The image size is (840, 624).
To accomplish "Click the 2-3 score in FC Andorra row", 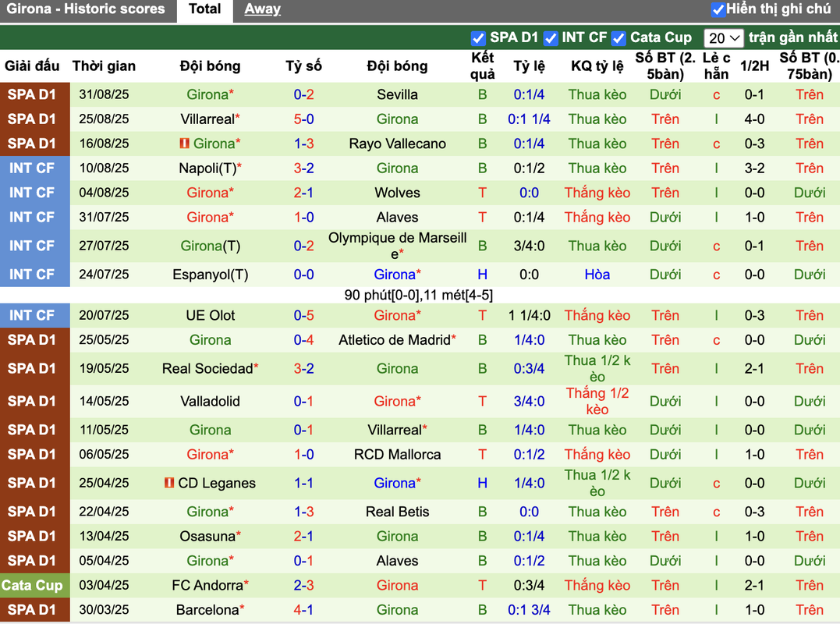I will 303,585.
